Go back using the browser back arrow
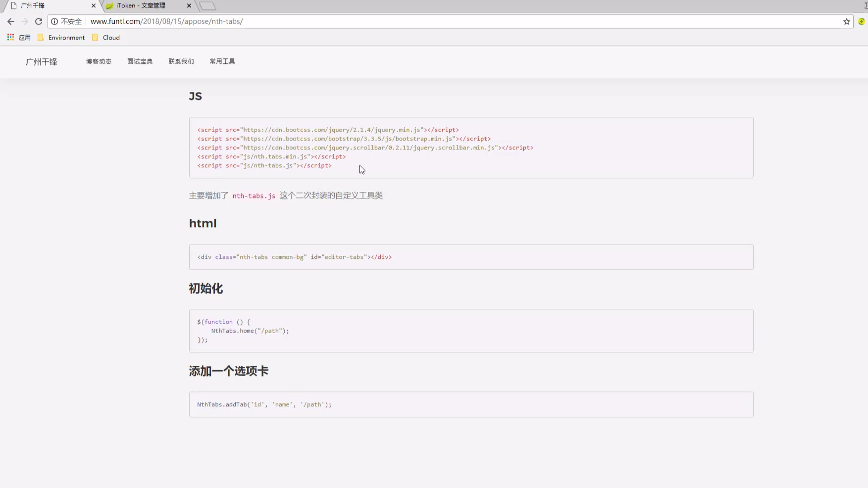This screenshot has height=488, width=868. (x=11, y=21)
